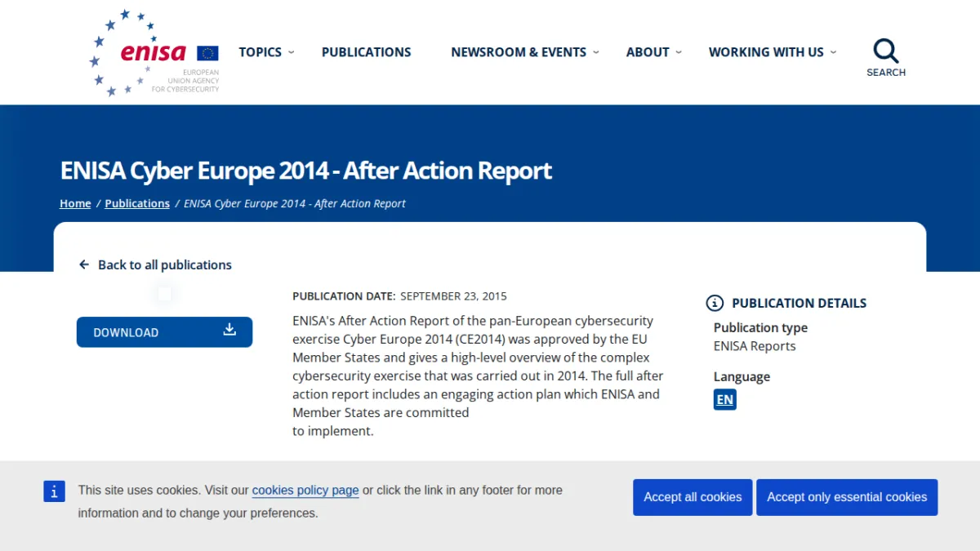Image resolution: width=980 pixels, height=551 pixels.
Task: Open the Newsroom & Events menu
Action: click(x=519, y=52)
